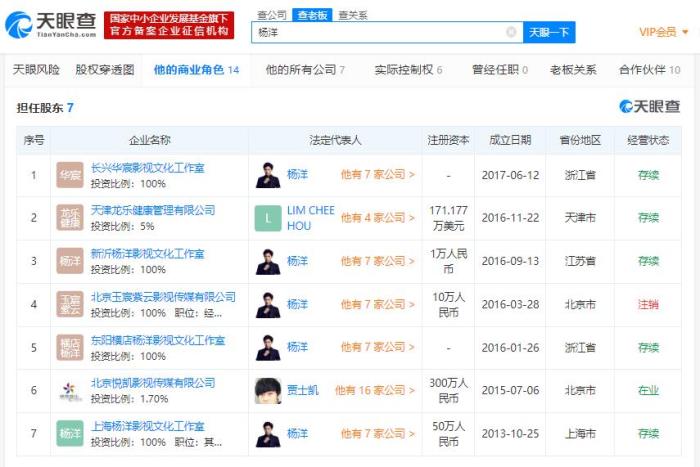Click the green 杨洋 logo in row 7
Screen dimensions: 700x467
pos(70,433)
